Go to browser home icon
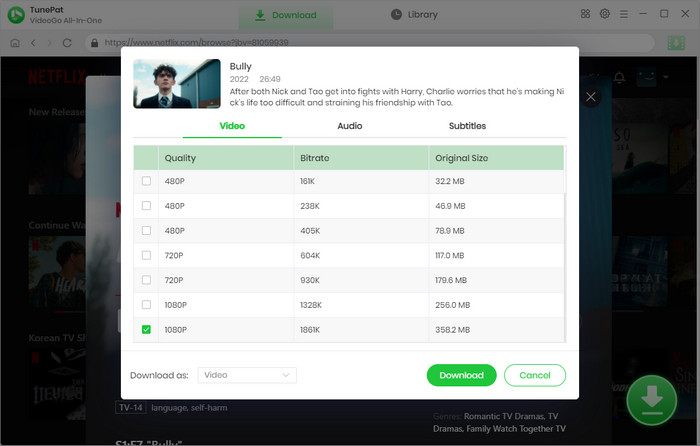The height and width of the screenshot is (446, 700). [15, 43]
